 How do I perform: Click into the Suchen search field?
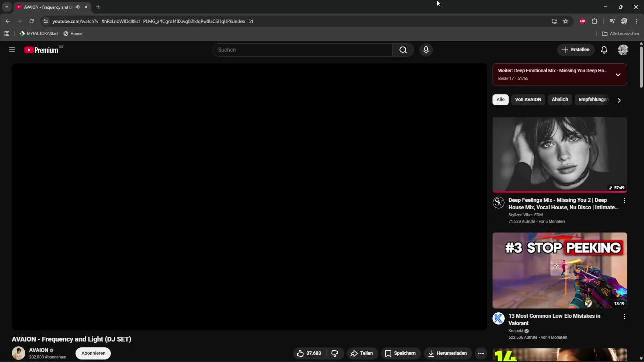tap(302, 50)
